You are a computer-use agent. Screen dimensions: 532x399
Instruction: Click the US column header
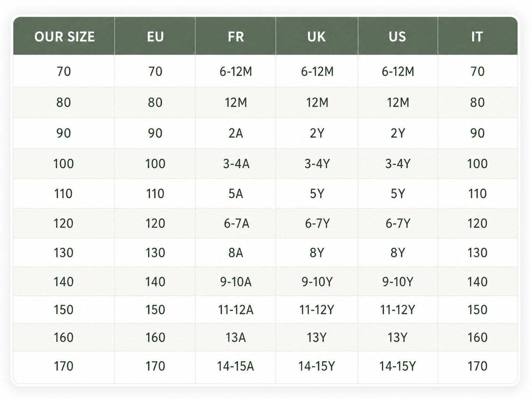397,36
